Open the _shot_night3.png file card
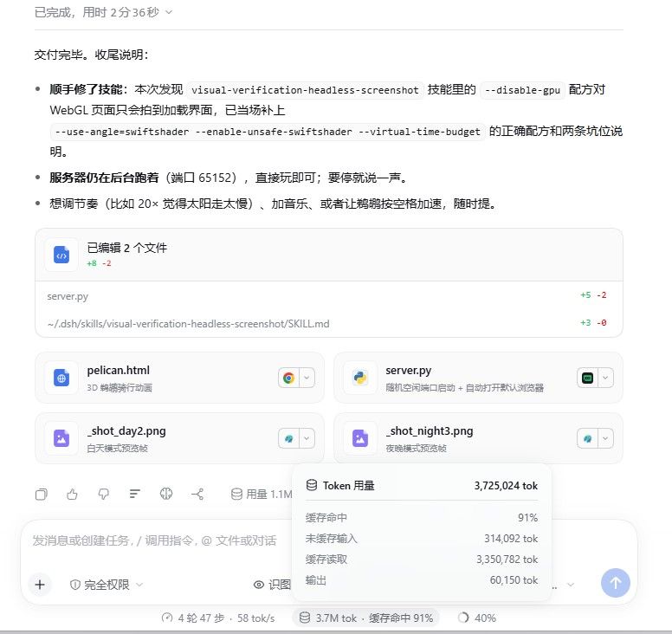Viewport: 672px width, 634px height. [478, 438]
